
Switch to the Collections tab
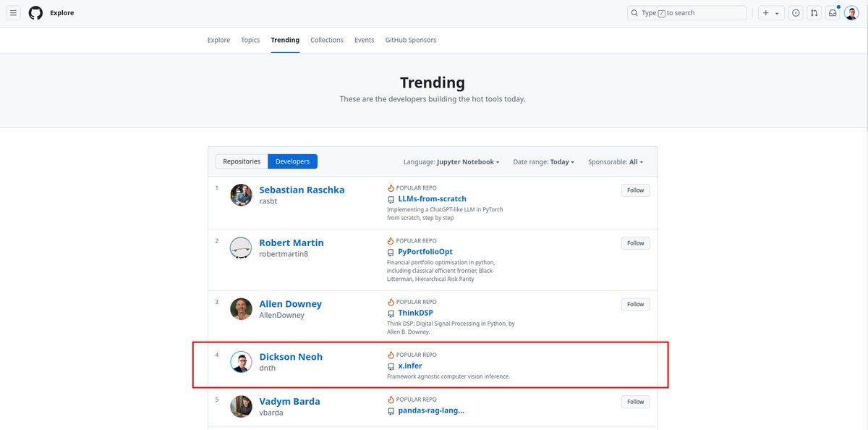point(327,40)
